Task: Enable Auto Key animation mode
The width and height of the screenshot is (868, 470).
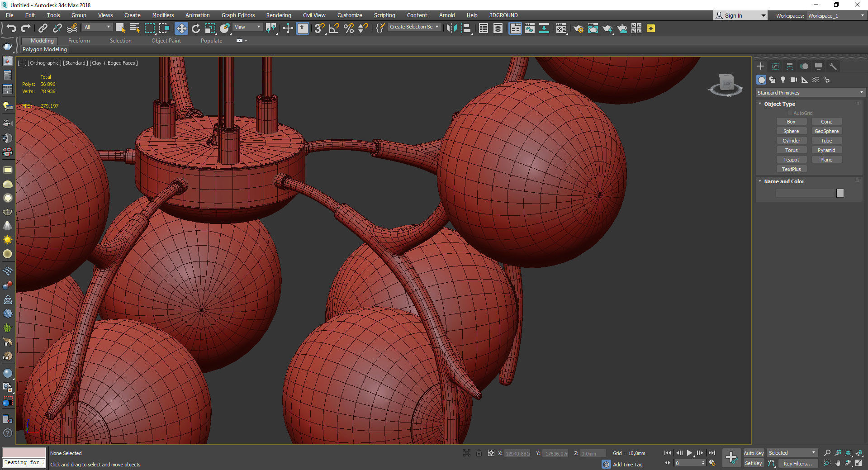Action: tap(753, 453)
